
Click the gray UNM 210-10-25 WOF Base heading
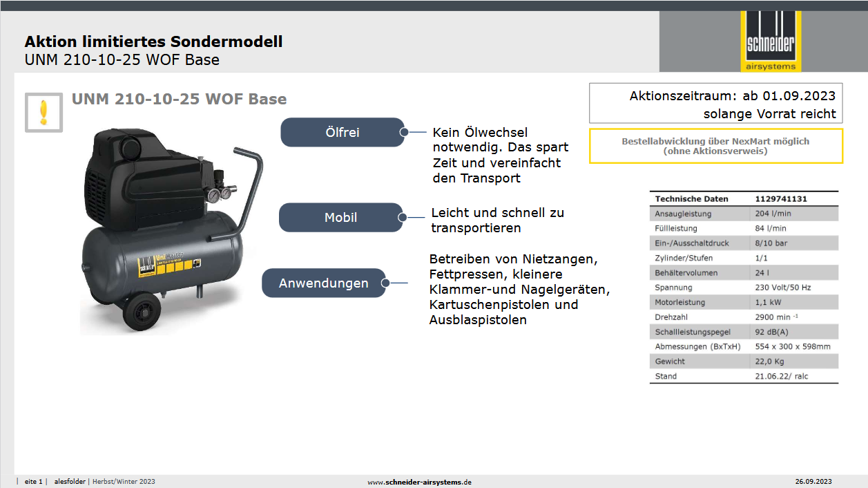coord(179,99)
